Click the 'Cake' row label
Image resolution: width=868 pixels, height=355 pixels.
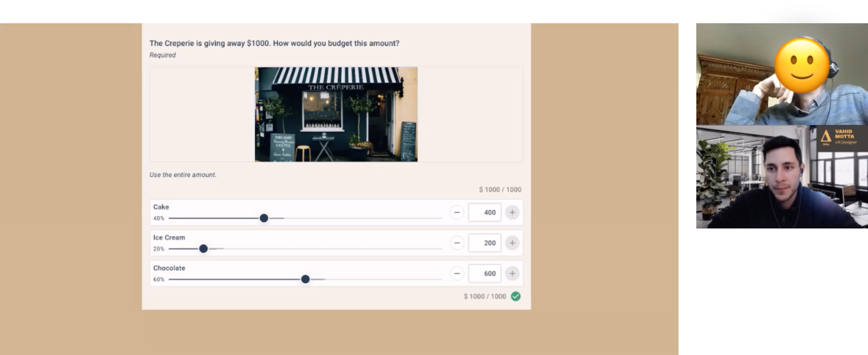coord(161,207)
